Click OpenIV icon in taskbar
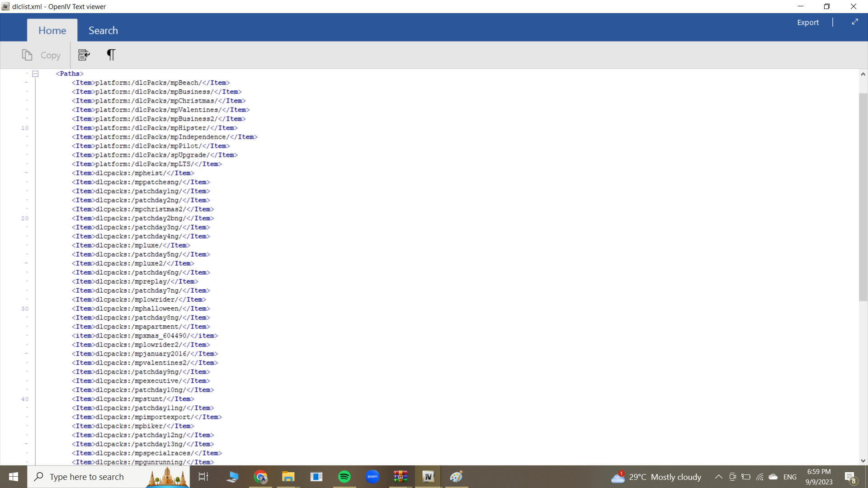The height and width of the screenshot is (488, 868). (x=428, y=477)
